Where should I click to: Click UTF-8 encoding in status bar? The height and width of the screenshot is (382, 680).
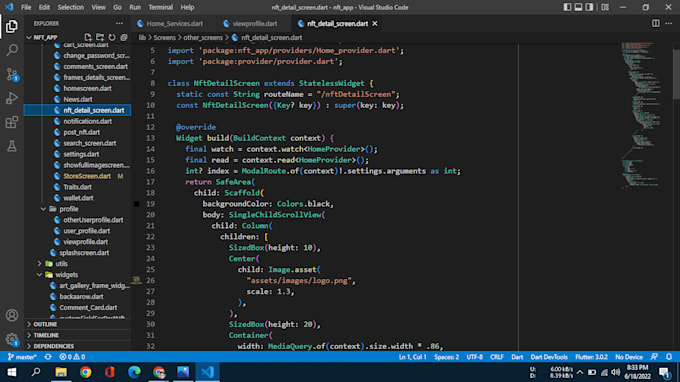pos(474,357)
